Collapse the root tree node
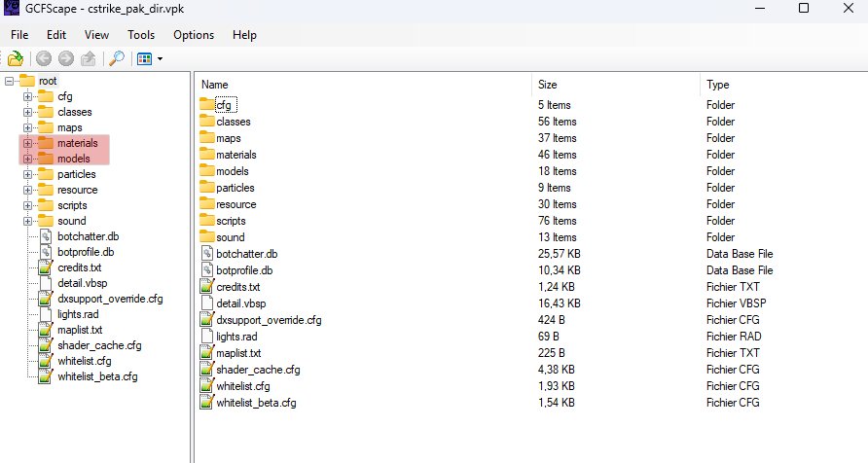This screenshot has height=463, width=868. click(x=10, y=81)
